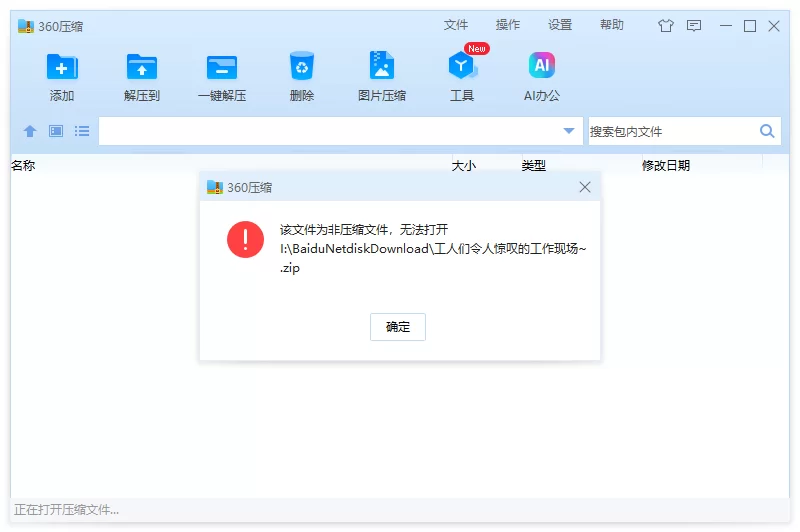Click the 搜索包内文件 search field
Screen dimensions: 800x532
tap(670, 131)
